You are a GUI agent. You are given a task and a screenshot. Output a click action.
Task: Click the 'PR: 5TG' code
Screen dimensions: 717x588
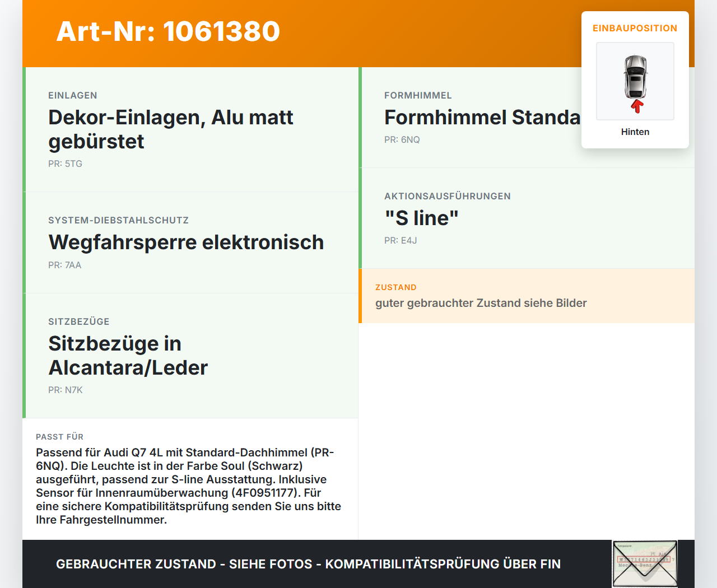(x=65, y=164)
